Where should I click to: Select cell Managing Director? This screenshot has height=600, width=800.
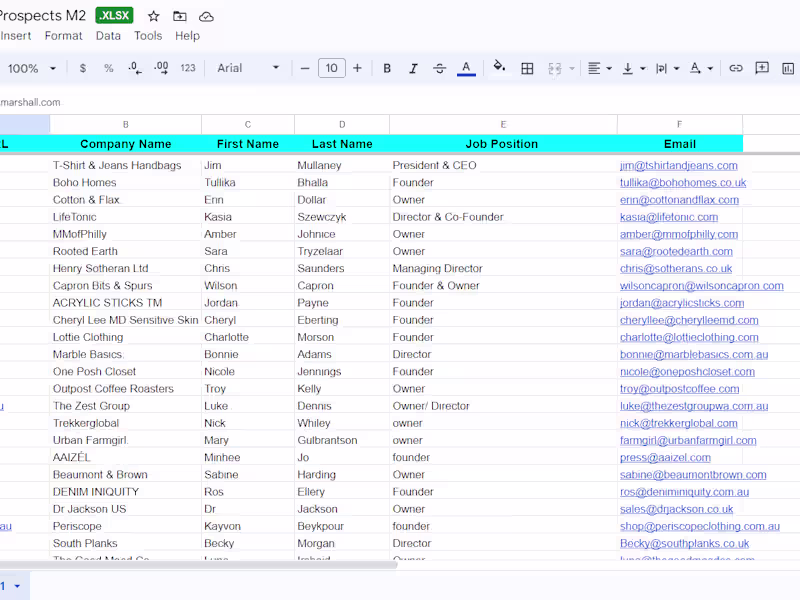pyautogui.click(x=503, y=268)
